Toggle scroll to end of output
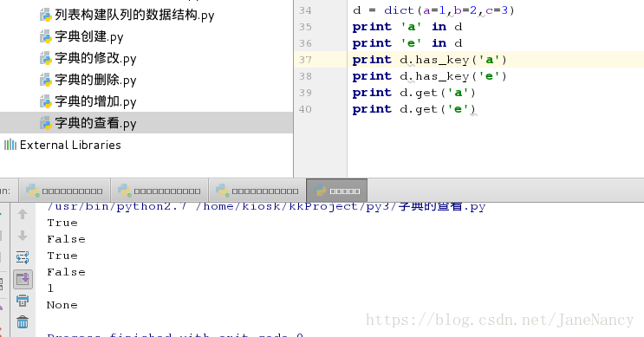 coord(23,279)
